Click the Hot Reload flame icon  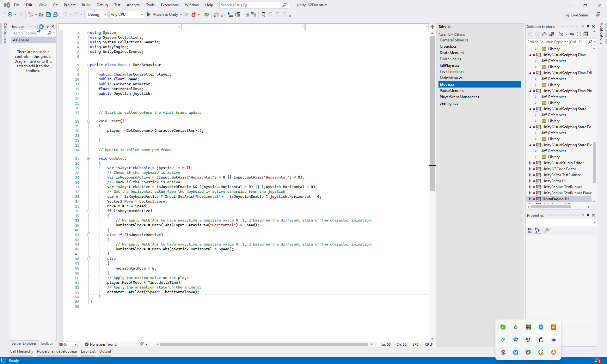pyautogui.click(x=193, y=15)
